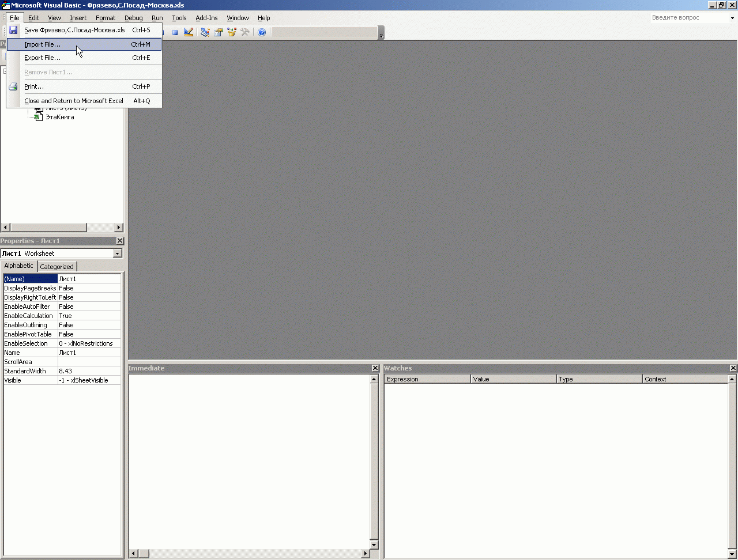Choose Save Фрязево,С.Посад-Москва.xls
Screen dimensions: 738x560
coord(84,30)
